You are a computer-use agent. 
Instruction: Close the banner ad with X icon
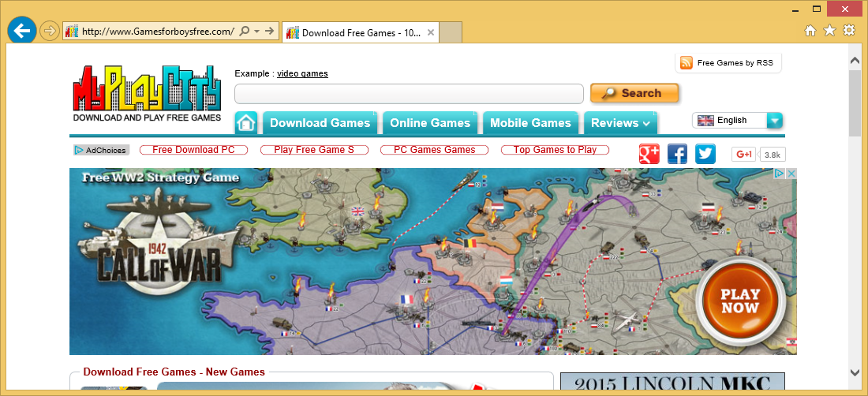click(791, 174)
